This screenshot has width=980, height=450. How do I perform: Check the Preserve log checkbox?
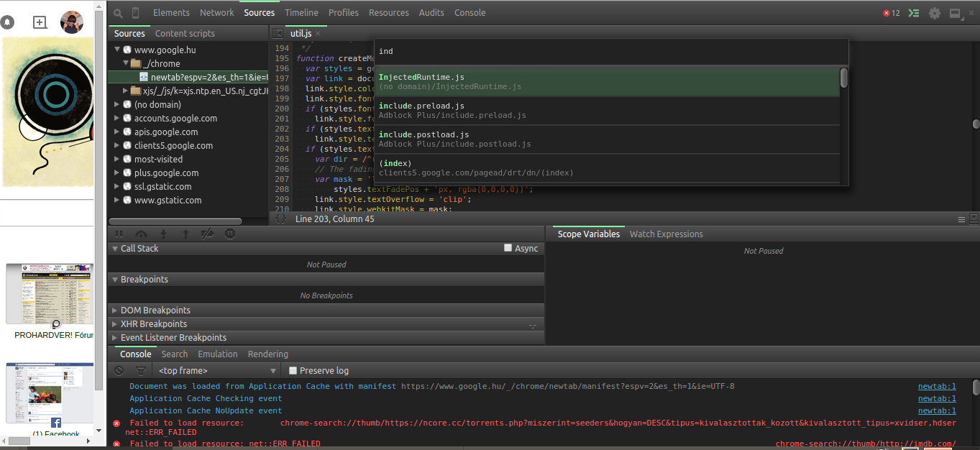[x=293, y=371]
